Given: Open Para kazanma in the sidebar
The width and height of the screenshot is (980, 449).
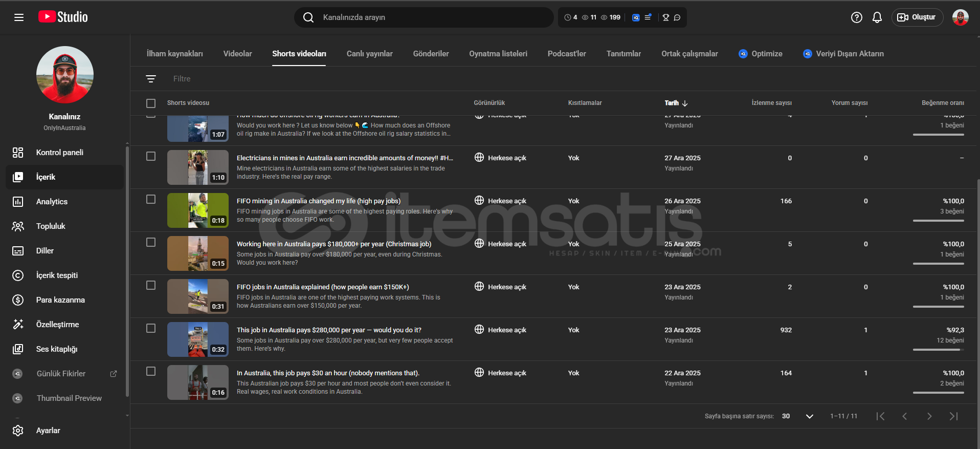Looking at the screenshot, I should (60, 300).
